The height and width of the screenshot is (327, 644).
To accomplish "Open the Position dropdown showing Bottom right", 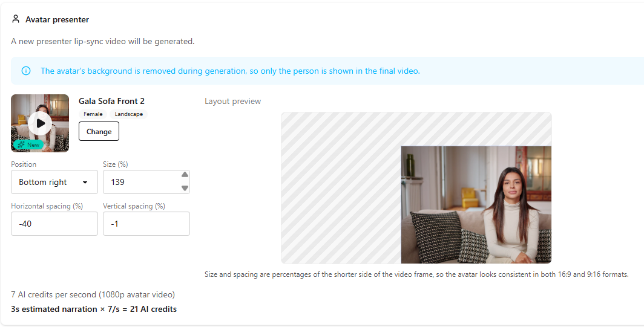I will click(x=54, y=182).
